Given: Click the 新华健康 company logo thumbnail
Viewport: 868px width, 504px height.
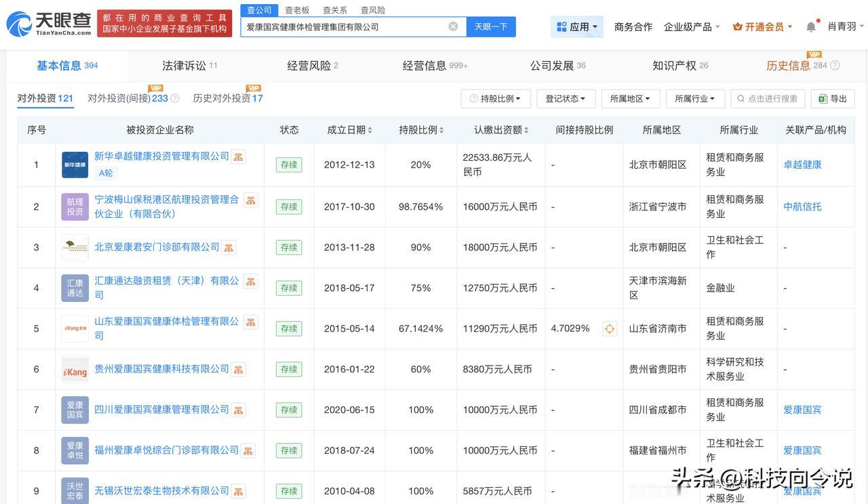Looking at the screenshot, I should coord(75,165).
